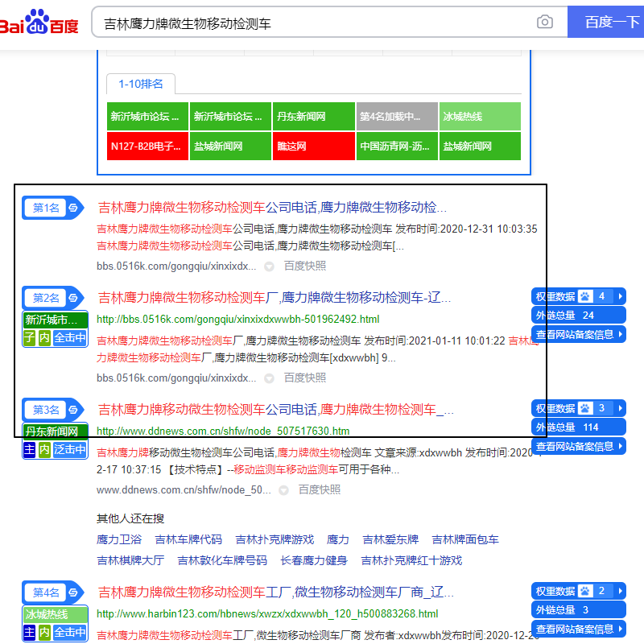Open first result title 公司电话 link
The width and height of the screenshot is (644, 644).
pos(272,207)
